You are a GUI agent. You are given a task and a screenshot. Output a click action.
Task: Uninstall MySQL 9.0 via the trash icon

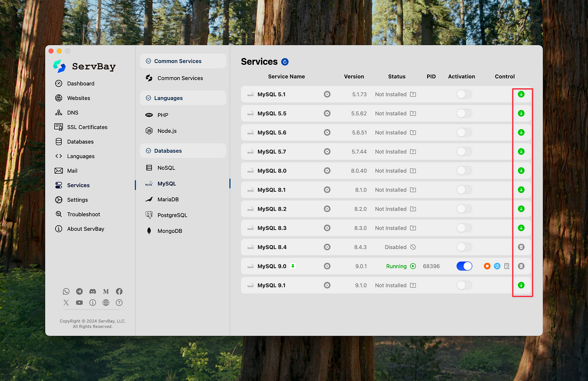click(x=521, y=266)
